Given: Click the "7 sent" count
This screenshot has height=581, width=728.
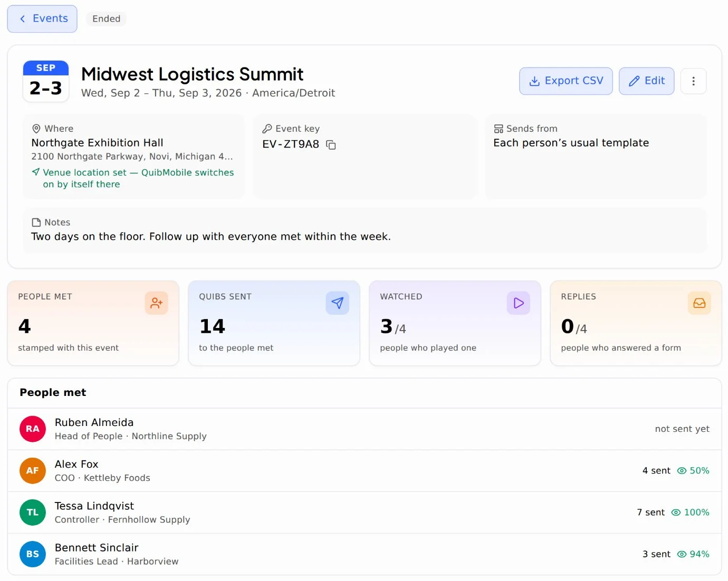Looking at the screenshot, I should 651,512.
